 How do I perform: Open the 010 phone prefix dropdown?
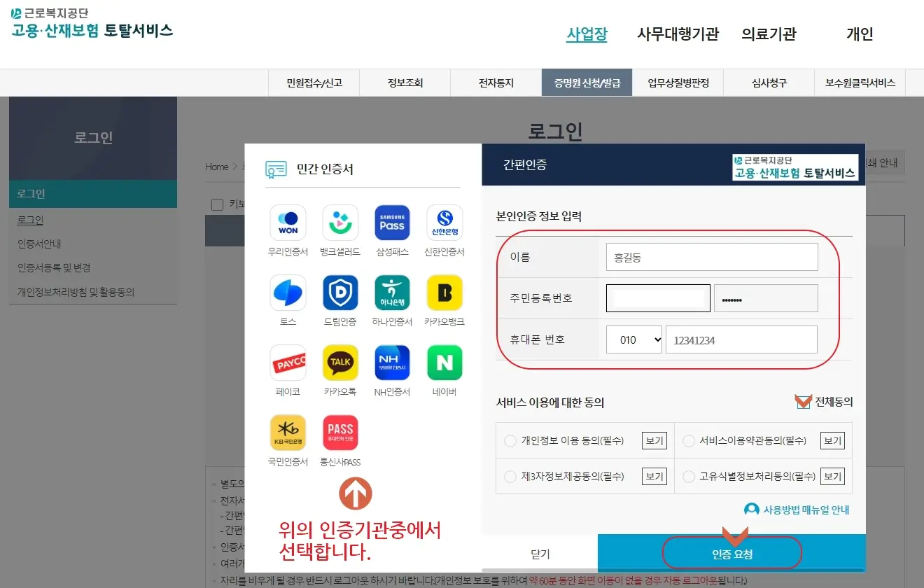(x=634, y=339)
